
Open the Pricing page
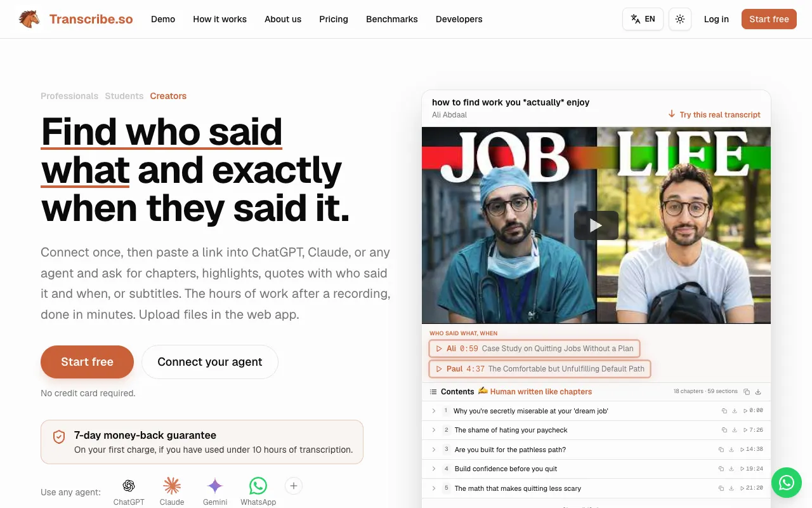point(334,19)
